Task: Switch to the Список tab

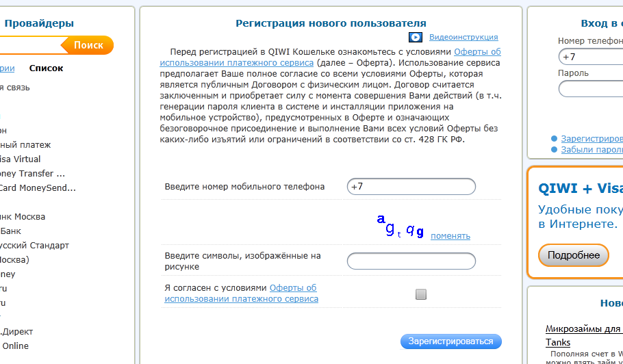Action: pos(46,68)
